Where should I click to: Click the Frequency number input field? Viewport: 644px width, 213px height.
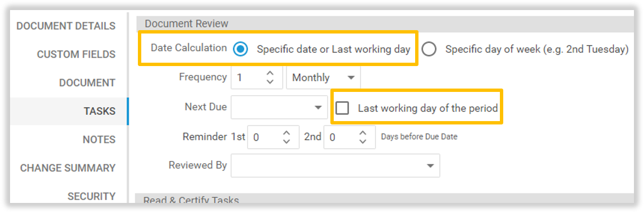point(247,78)
